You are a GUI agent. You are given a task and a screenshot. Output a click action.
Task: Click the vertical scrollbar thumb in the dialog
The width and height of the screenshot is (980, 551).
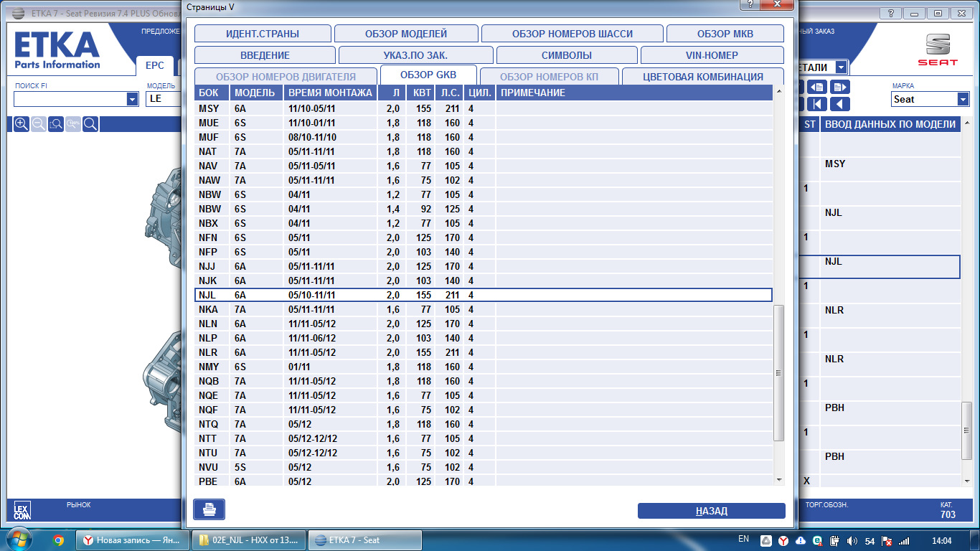coord(779,373)
